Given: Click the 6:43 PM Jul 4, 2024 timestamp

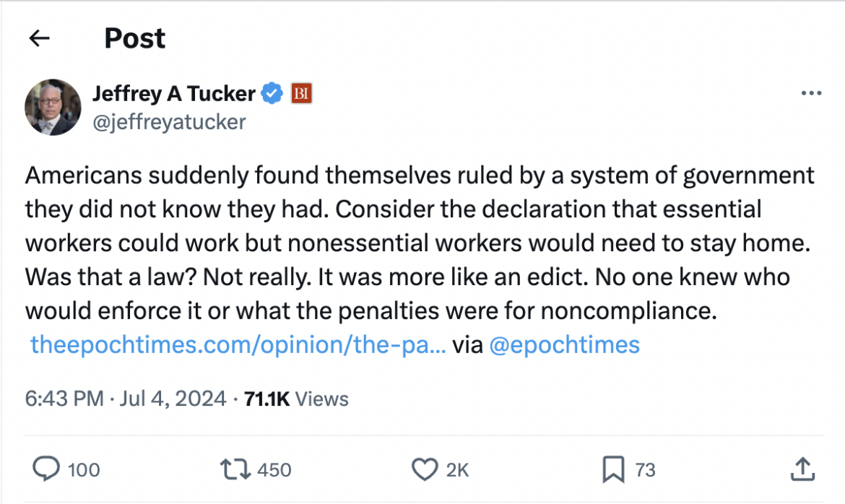Looking at the screenshot, I should click(126, 399).
